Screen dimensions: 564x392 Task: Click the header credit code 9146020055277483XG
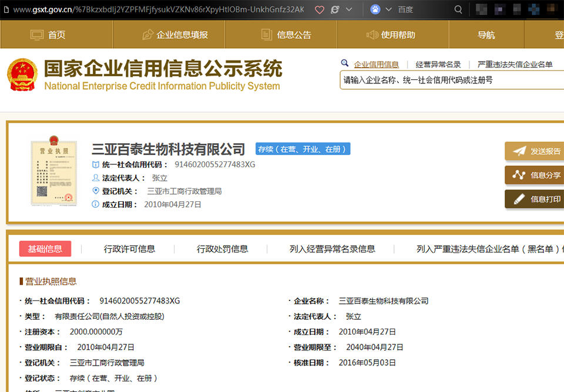215,164
